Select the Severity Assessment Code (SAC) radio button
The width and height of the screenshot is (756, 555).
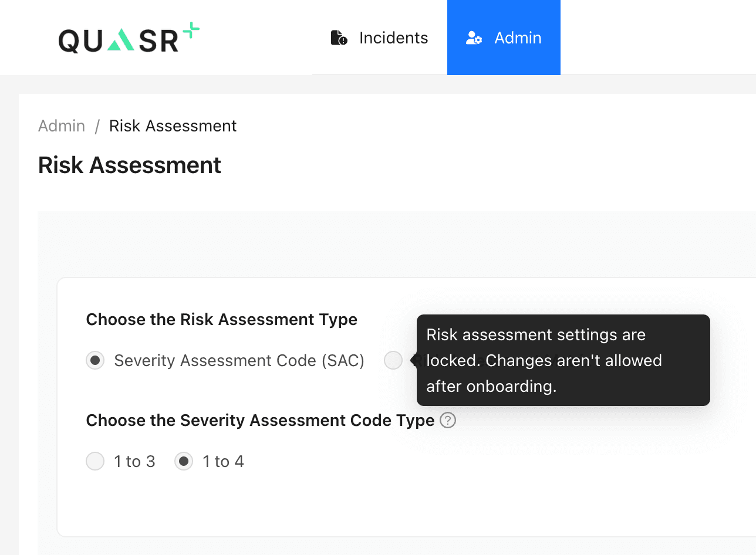click(x=95, y=360)
